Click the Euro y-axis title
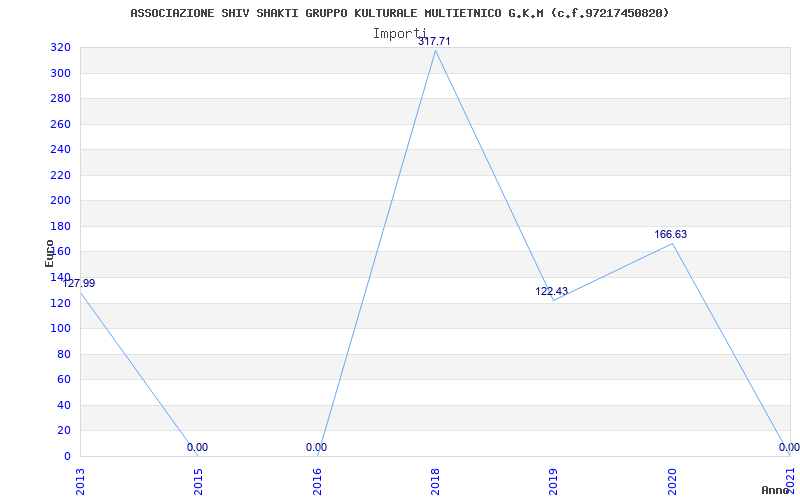This screenshot has width=800, height=500. click(x=49, y=253)
